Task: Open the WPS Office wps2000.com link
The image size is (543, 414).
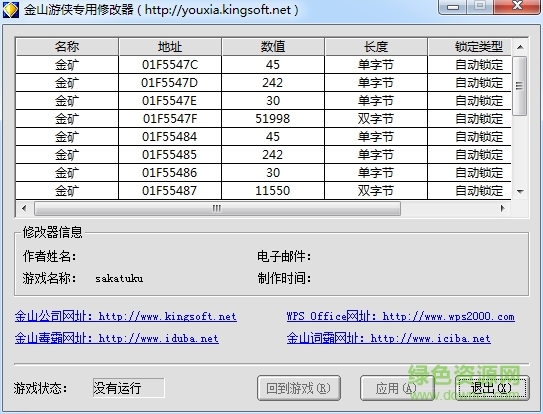Action: pos(401,316)
